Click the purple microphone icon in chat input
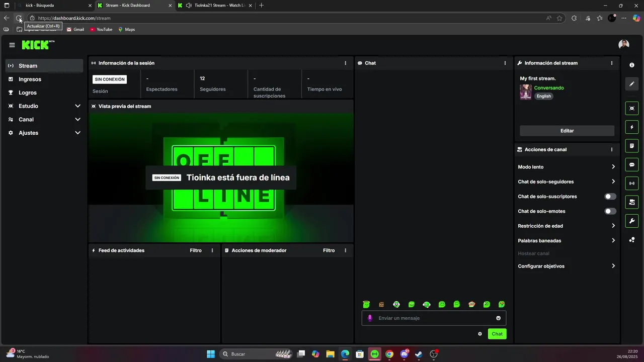 coord(370,318)
